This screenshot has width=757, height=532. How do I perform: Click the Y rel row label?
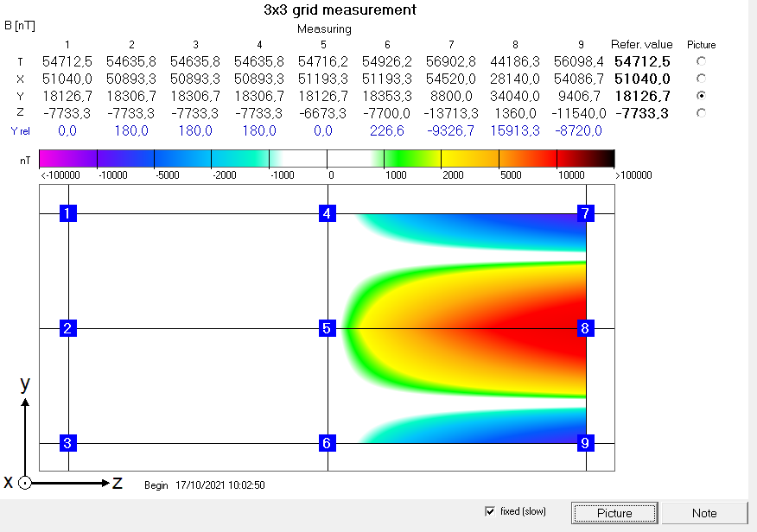point(20,131)
